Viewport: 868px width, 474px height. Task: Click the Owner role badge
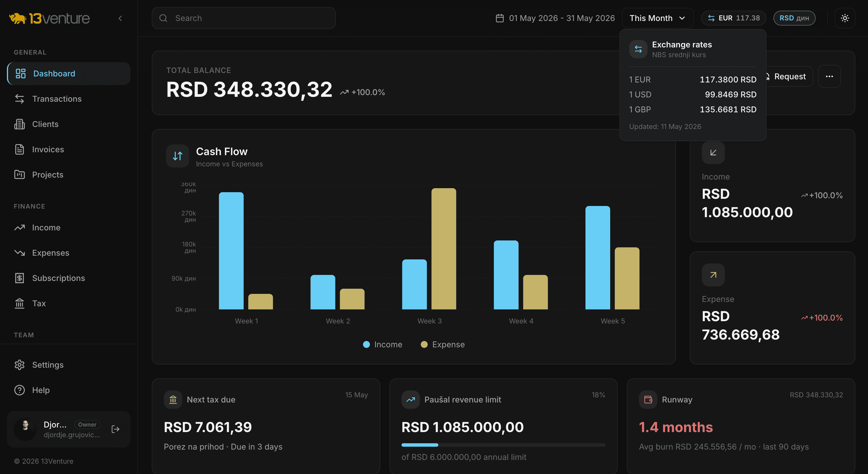tap(87, 425)
